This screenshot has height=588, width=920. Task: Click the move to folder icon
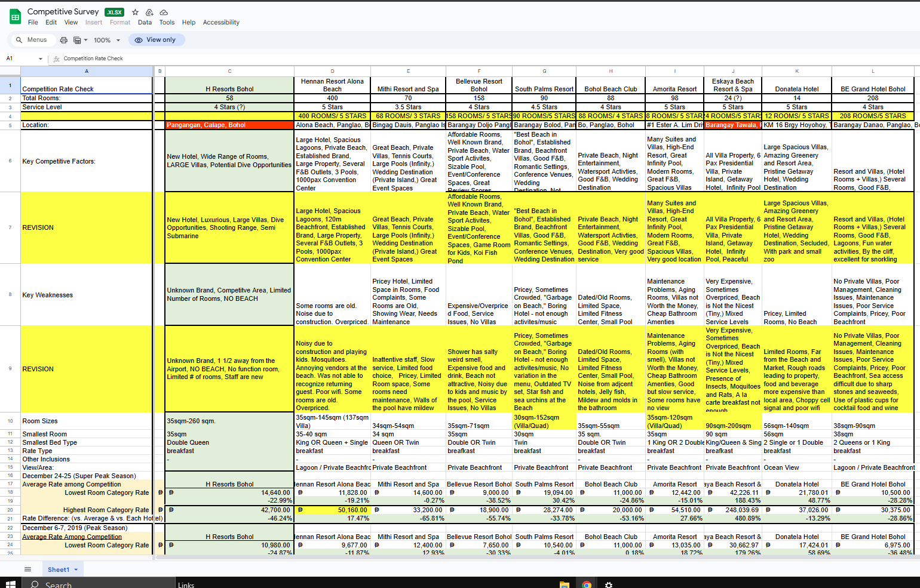[149, 12]
